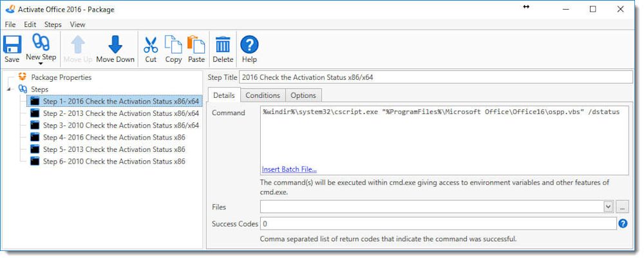Click the Step 5 command prompt icon
The height and width of the screenshot is (260, 644).
coord(35,149)
